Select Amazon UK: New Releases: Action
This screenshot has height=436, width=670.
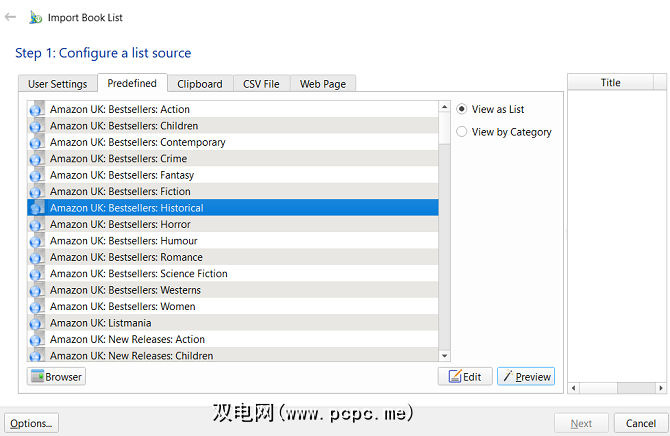point(233,339)
